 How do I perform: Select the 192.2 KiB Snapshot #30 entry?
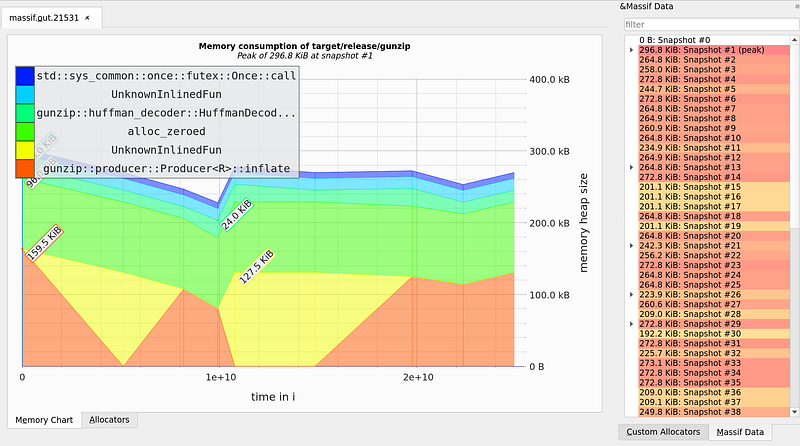pos(690,333)
